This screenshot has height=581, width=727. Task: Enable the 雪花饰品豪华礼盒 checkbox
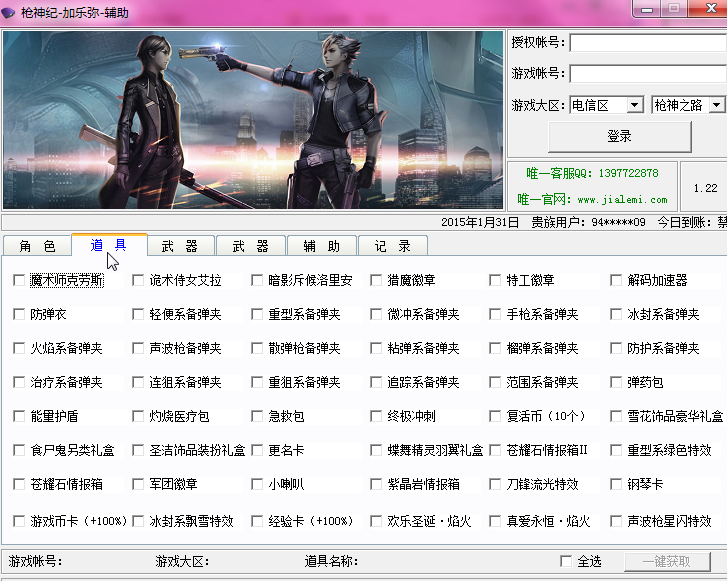click(x=616, y=416)
